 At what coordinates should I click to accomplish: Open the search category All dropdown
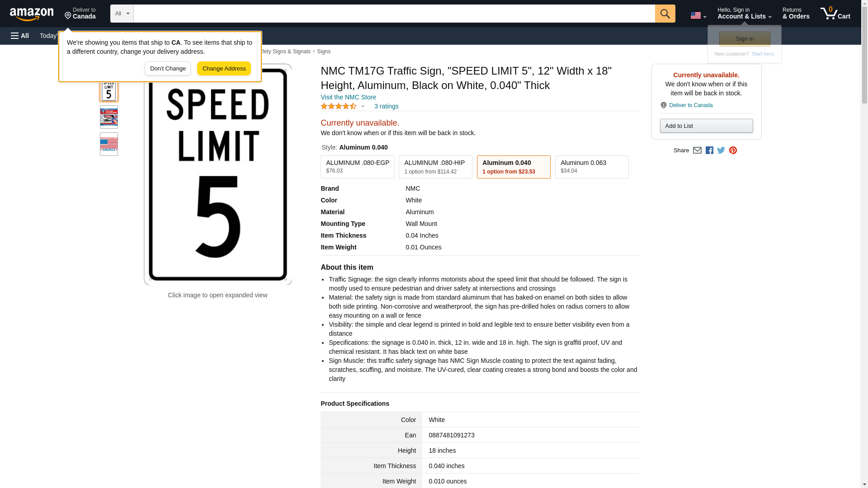click(122, 14)
